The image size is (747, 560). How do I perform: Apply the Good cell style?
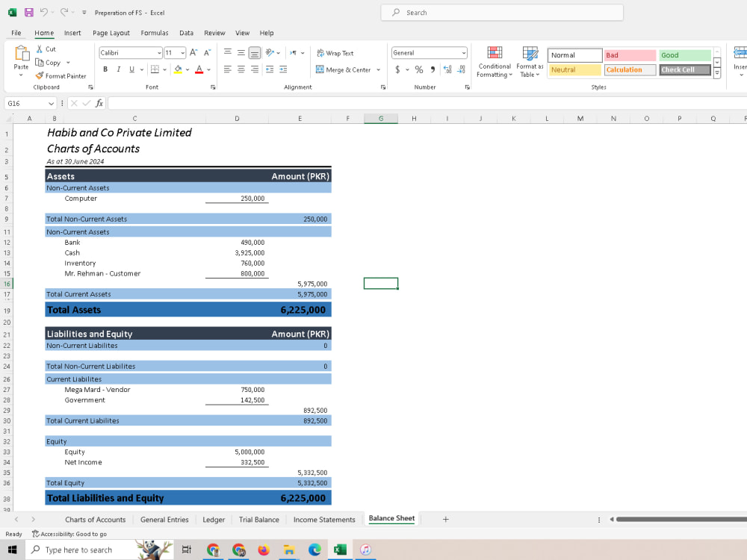684,55
